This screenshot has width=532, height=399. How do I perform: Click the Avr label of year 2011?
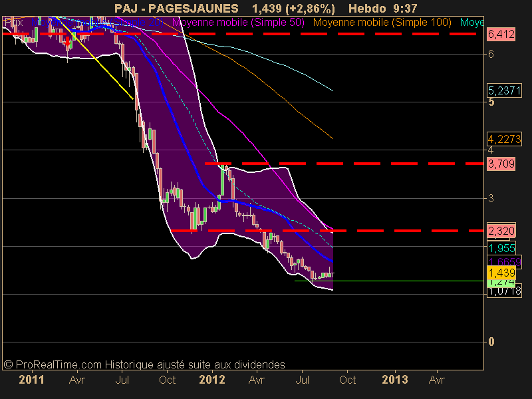click(76, 380)
